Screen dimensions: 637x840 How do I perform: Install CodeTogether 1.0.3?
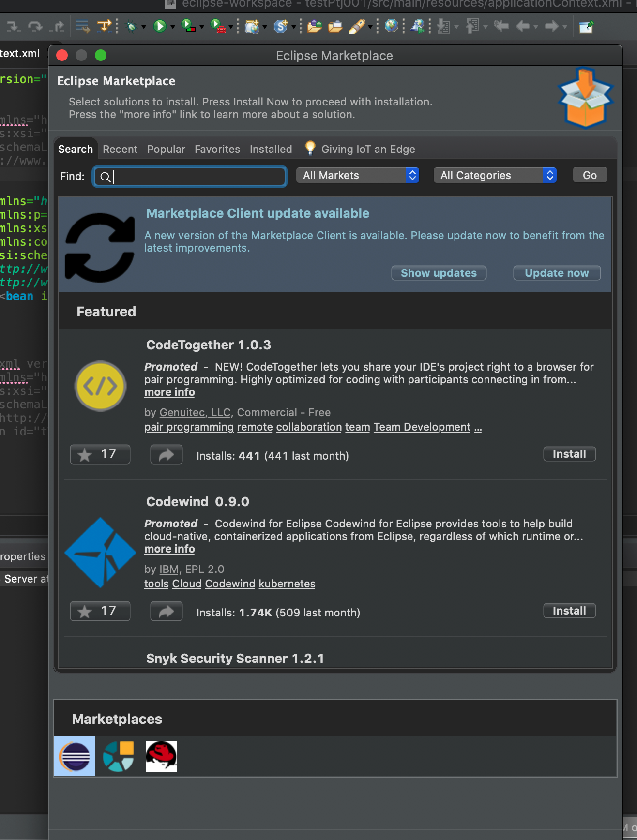click(x=569, y=454)
